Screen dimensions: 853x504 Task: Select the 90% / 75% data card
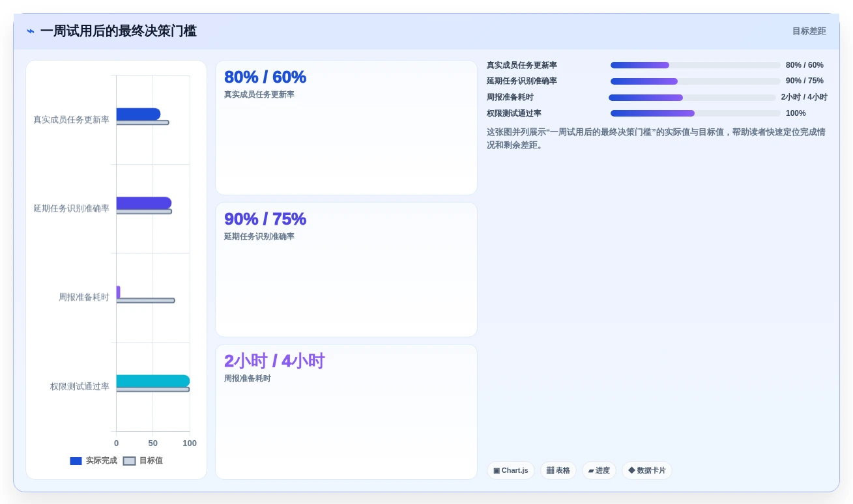tap(346, 270)
